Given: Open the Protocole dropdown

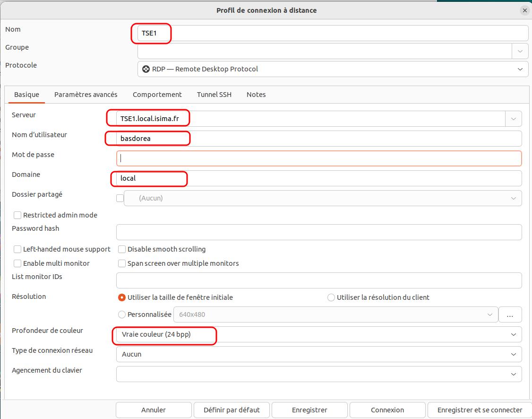Looking at the screenshot, I should (x=520, y=69).
